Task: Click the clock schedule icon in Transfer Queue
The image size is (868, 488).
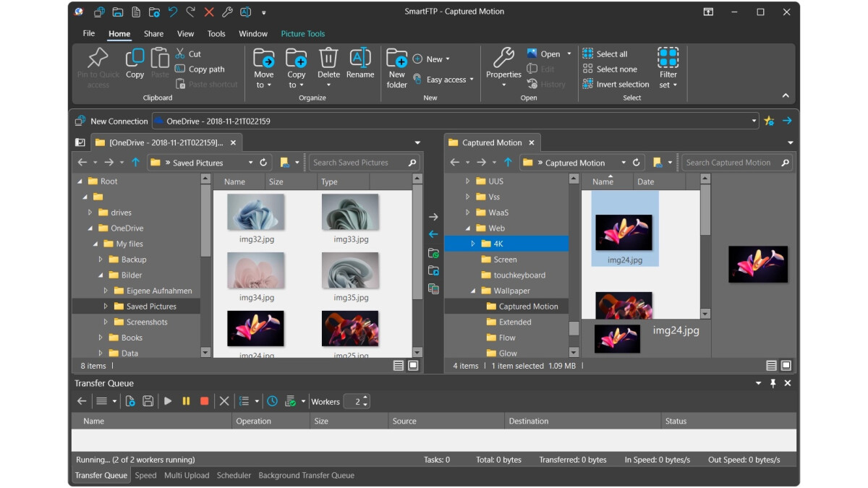Action: click(272, 401)
